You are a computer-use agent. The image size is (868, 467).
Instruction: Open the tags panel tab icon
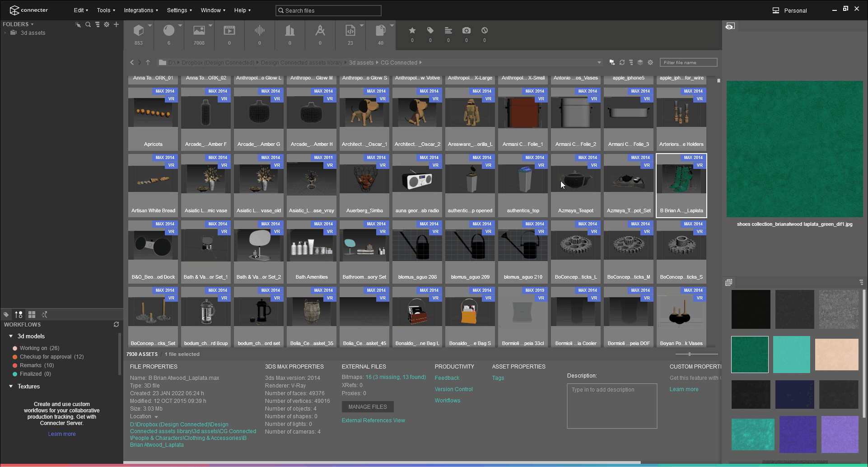6,314
